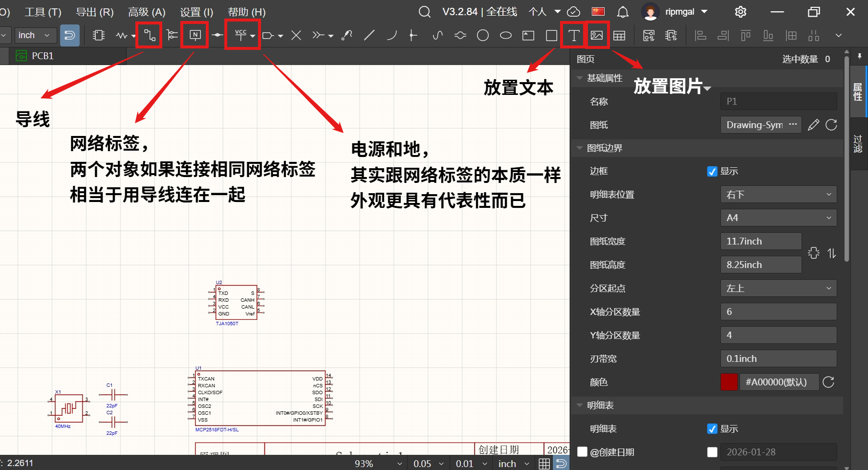Toggle the 明细表 显示 checkbox

(x=712, y=429)
